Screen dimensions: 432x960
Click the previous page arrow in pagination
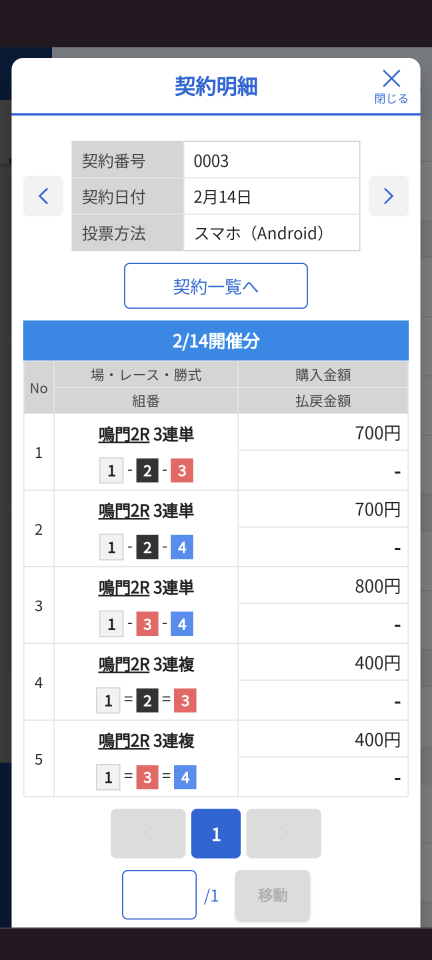[148, 834]
